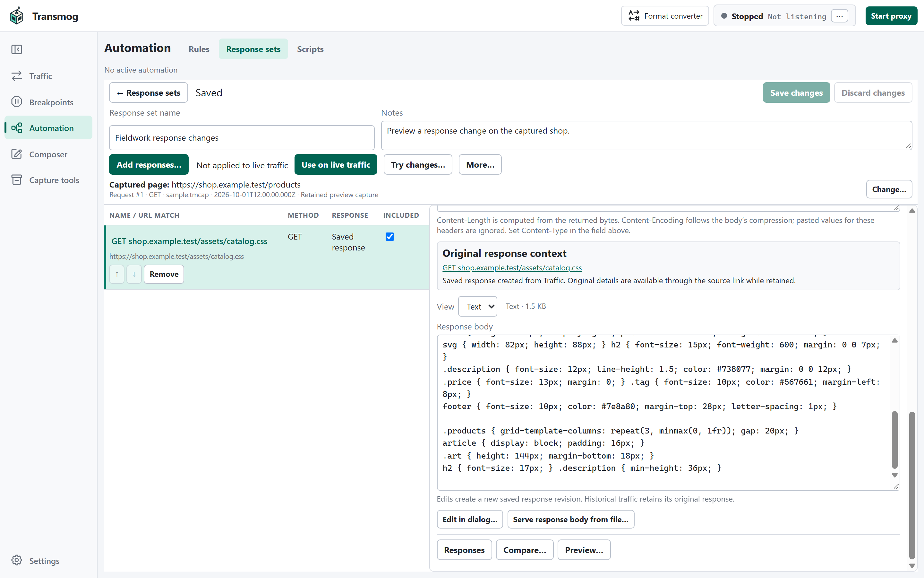Image resolution: width=924 pixels, height=578 pixels.
Task: Switch to the Response sets tab
Action: 253,49
